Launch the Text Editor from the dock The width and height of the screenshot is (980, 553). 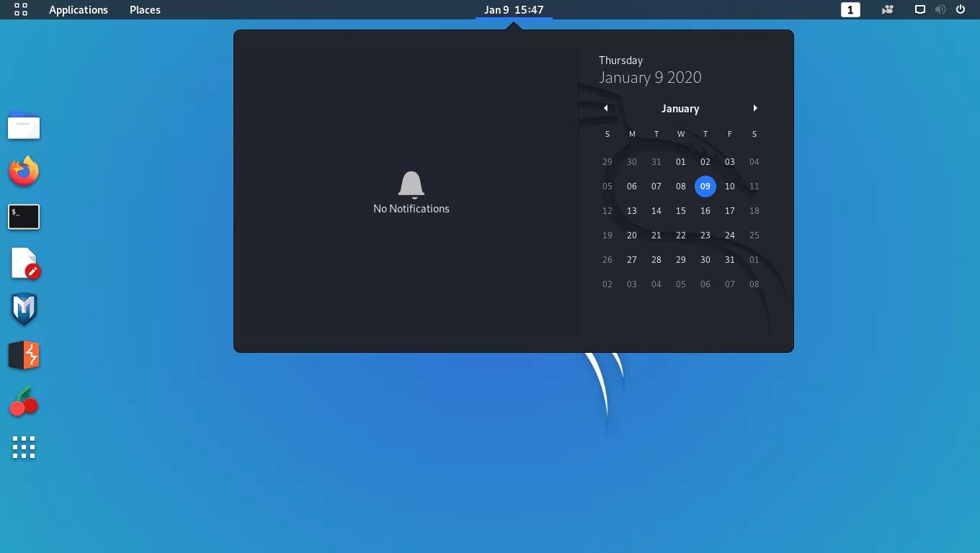tap(24, 263)
